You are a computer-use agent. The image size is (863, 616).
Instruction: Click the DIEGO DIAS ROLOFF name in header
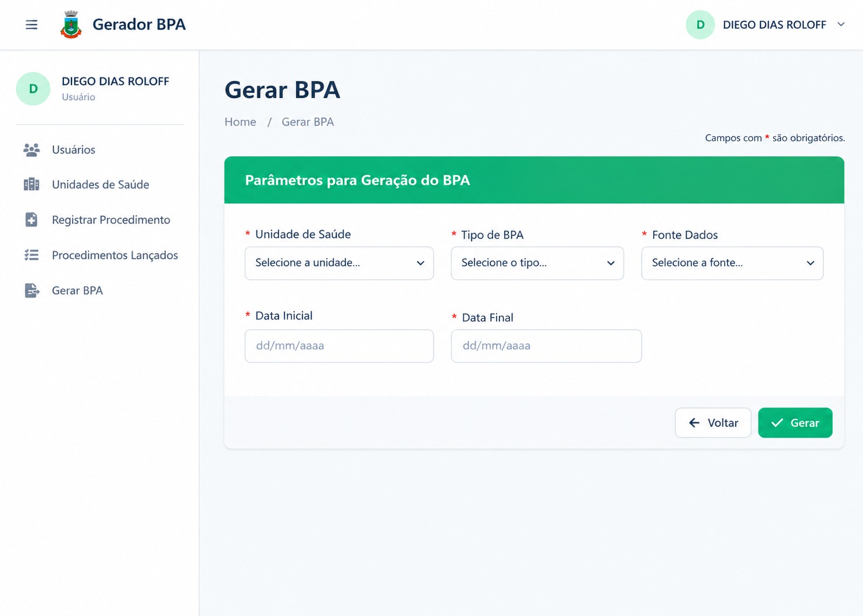click(774, 25)
